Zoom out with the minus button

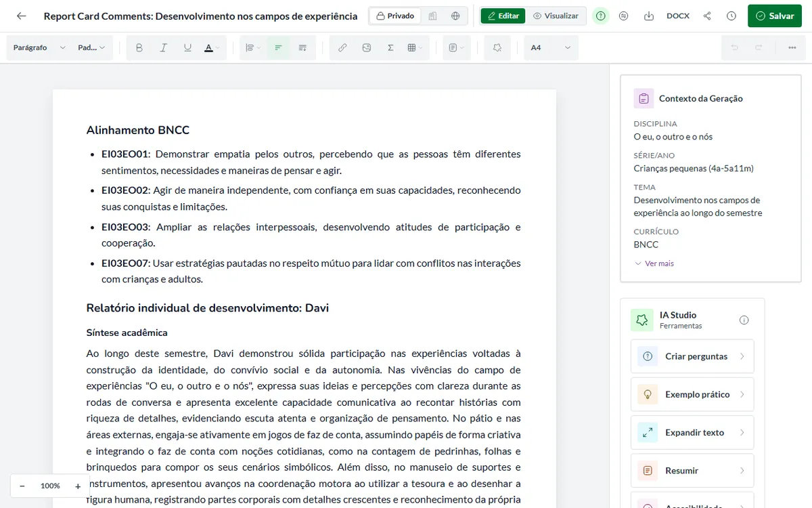(22, 486)
